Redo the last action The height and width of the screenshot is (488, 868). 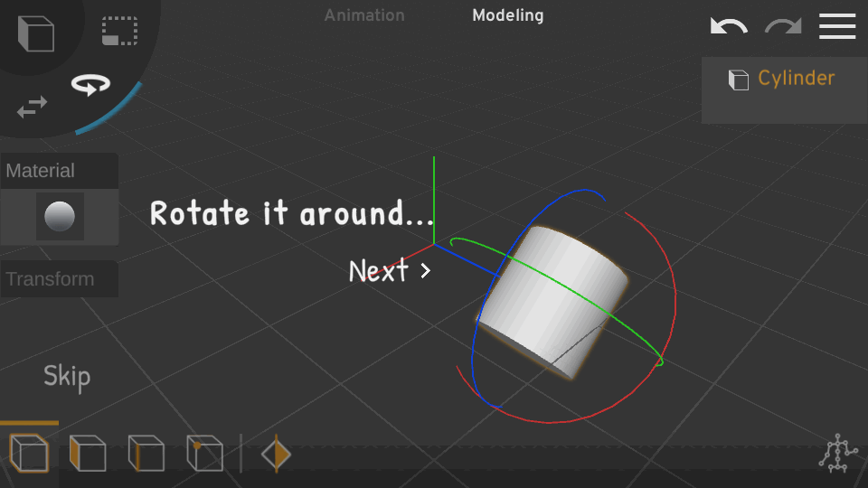tap(783, 26)
